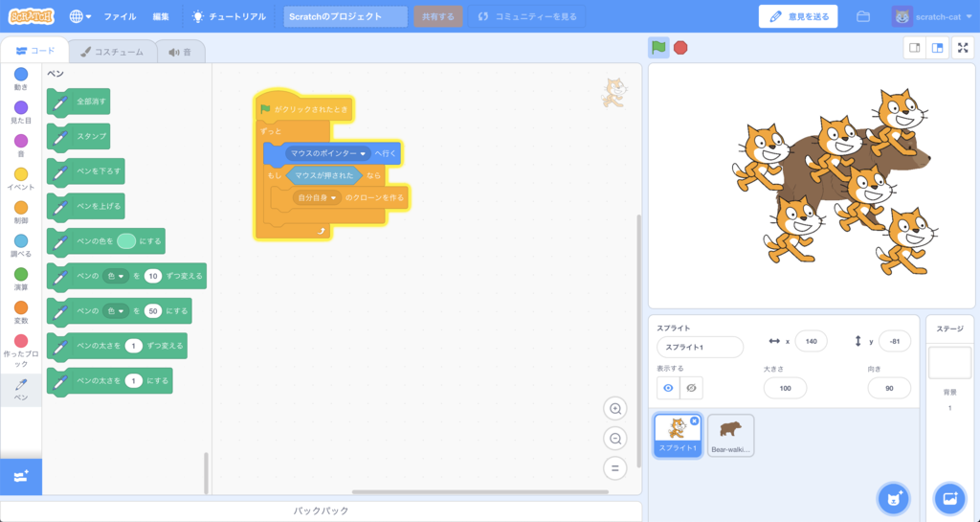Select the 動き block category
980x522 pixels.
(21, 79)
